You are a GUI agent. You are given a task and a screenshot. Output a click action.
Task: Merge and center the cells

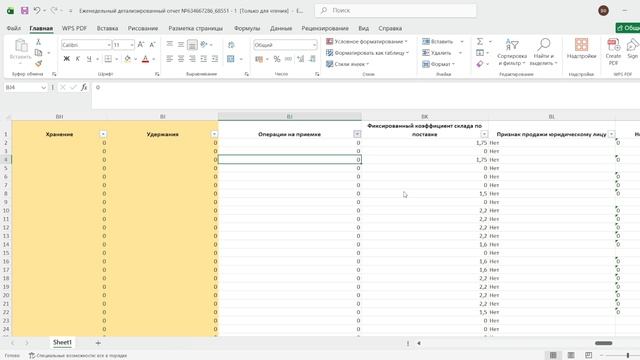pyautogui.click(x=231, y=59)
